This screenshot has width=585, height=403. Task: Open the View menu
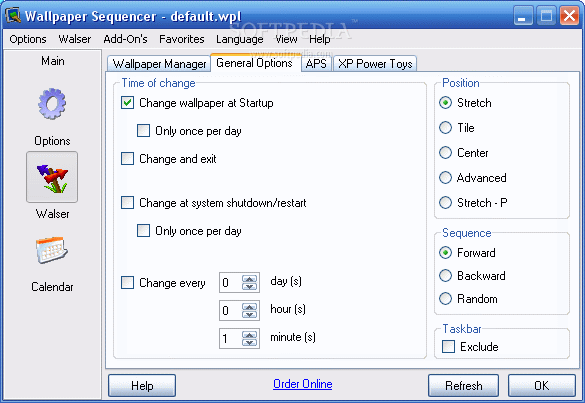[x=286, y=39]
